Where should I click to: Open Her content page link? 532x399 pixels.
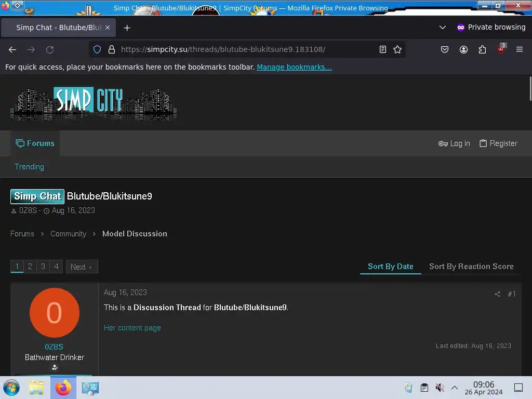[132, 328]
